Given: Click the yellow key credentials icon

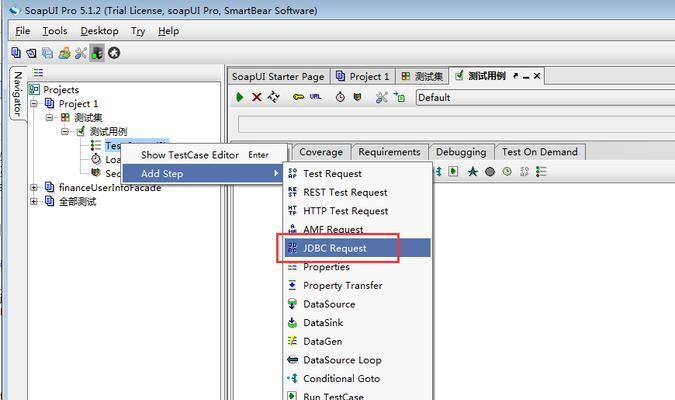Looking at the screenshot, I should [298, 97].
